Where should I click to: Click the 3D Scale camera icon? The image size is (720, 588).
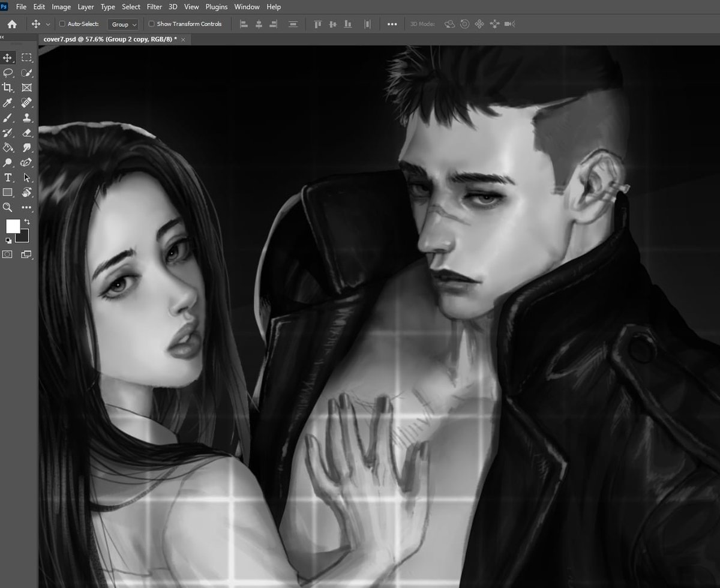point(509,24)
